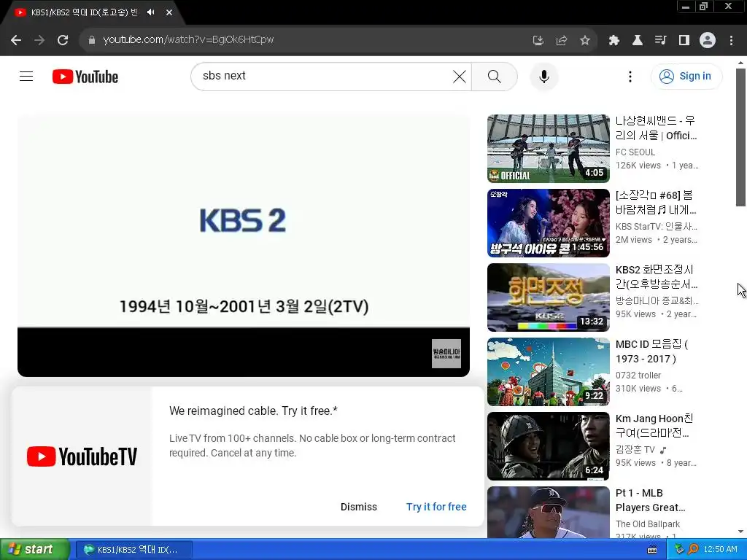Image resolution: width=747 pixels, height=560 pixels.
Task: Click the browser forward arrow
Action: [39, 40]
